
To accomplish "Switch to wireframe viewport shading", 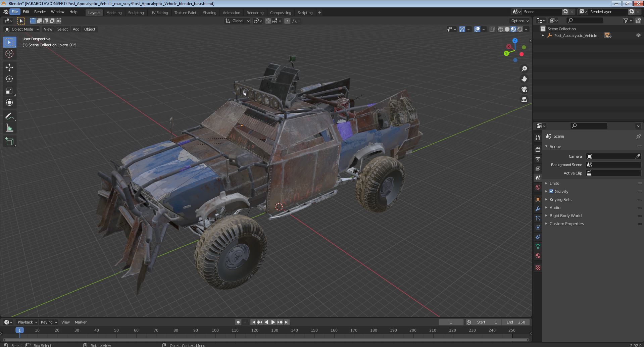I will [x=501, y=29].
